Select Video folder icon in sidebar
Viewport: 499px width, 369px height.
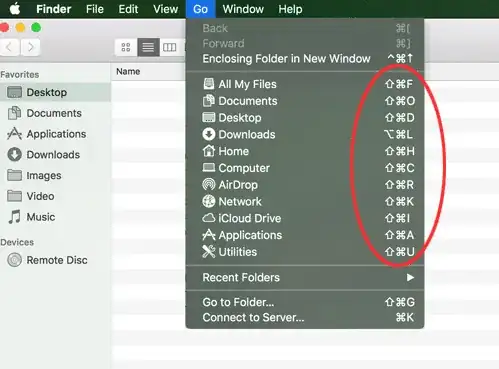tap(14, 196)
